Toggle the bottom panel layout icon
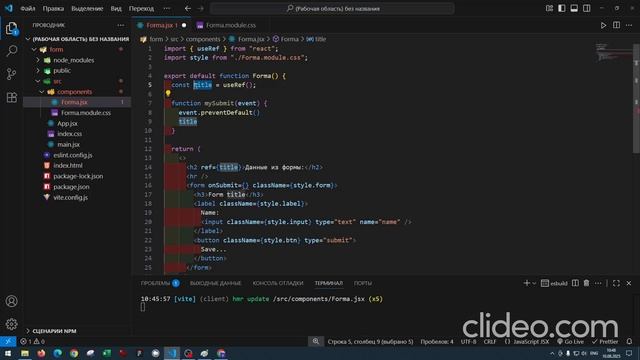Screen dimensions: 640x360 [574, 9]
